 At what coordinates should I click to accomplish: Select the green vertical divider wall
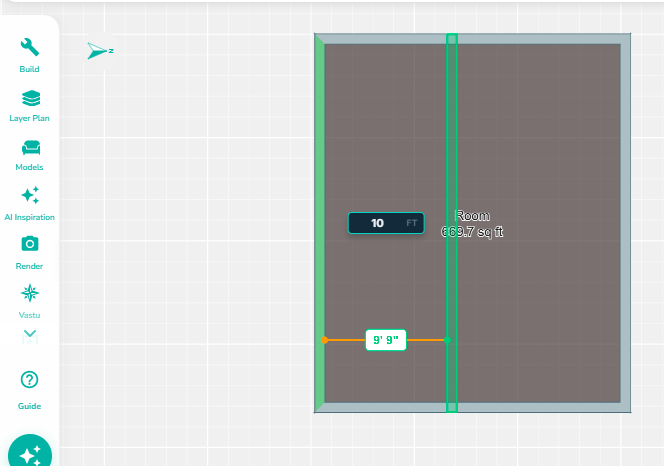click(452, 223)
